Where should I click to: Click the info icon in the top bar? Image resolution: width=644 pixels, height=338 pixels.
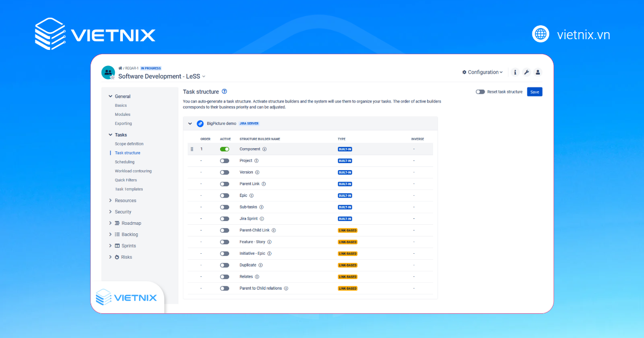(515, 72)
